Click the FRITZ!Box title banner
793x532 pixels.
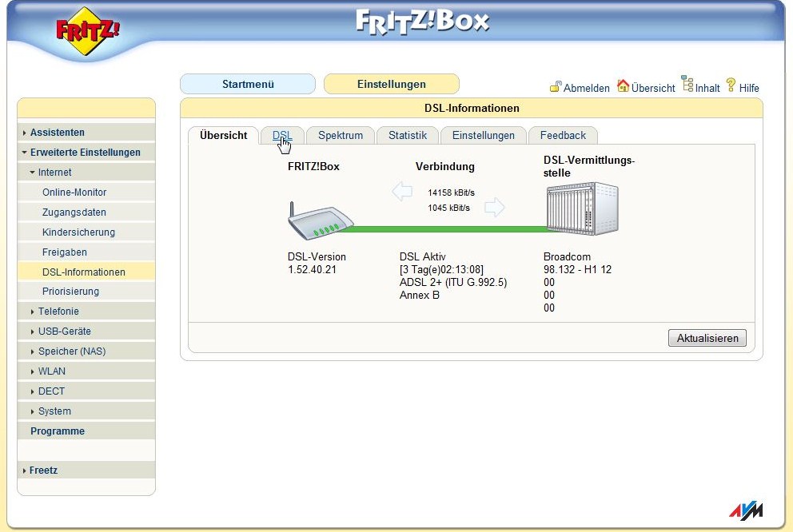pyautogui.click(x=423, y=22)
